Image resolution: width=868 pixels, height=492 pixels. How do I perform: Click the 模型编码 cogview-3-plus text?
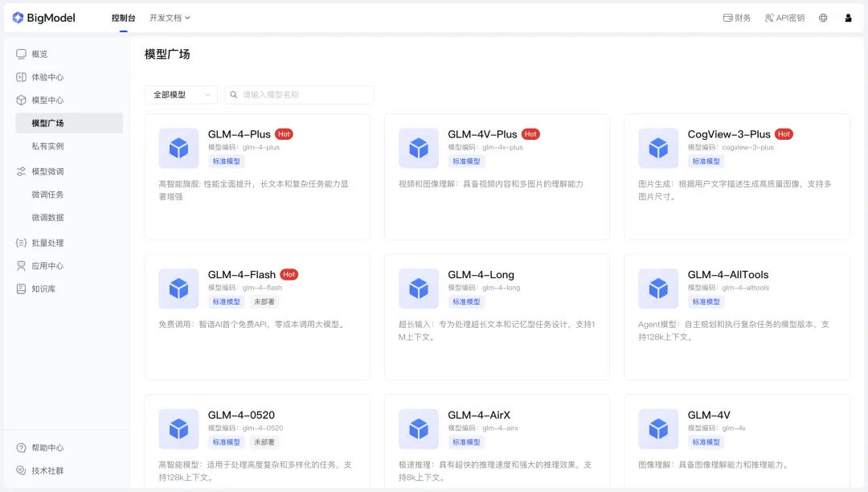click(731, 147)
